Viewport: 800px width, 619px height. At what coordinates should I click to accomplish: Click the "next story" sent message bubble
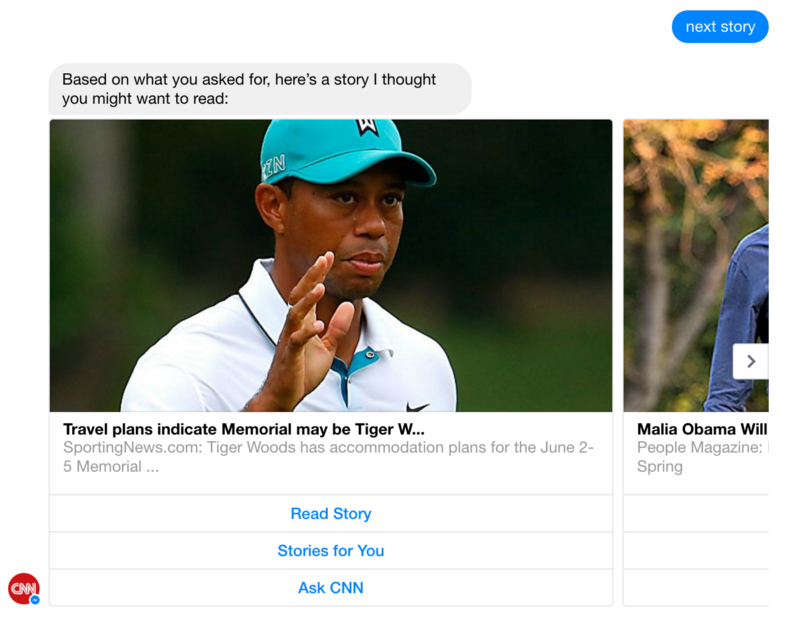tap(720, 27)
